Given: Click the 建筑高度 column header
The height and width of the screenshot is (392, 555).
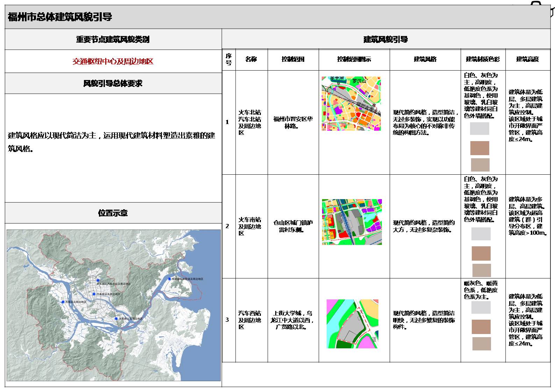Looking at the screenshot, I should click(x=527, y=59).
